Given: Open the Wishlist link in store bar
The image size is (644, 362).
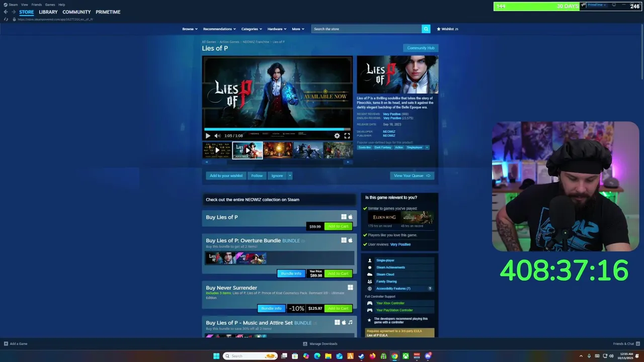Looking at the screenshot, I should click(447, 29).
